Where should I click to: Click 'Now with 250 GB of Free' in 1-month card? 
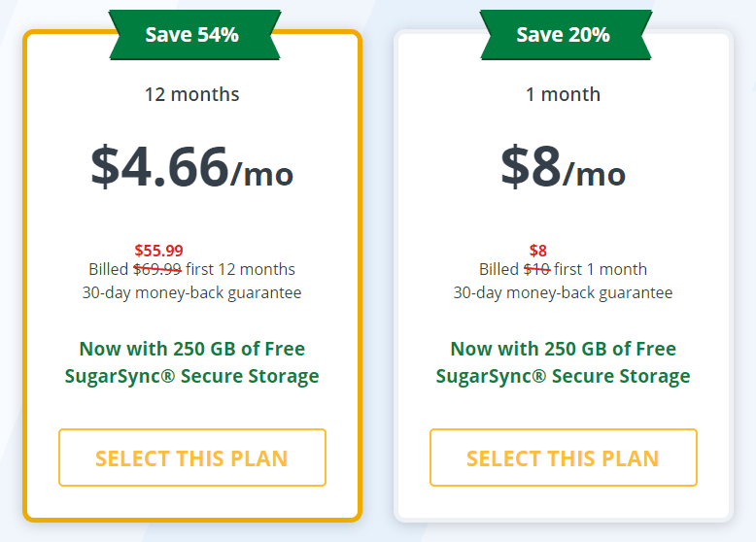pos(564,349)
